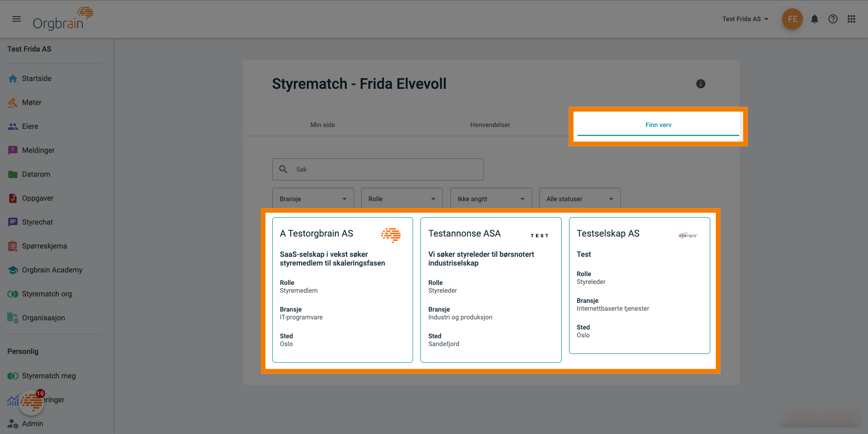
Task: Go to Datarom
Action: point(36,174)
